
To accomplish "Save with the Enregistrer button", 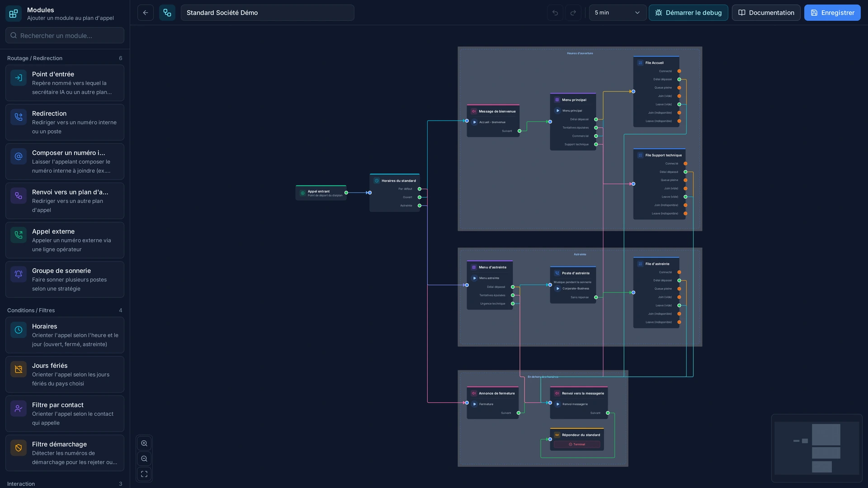I will (x=832, y=13).
